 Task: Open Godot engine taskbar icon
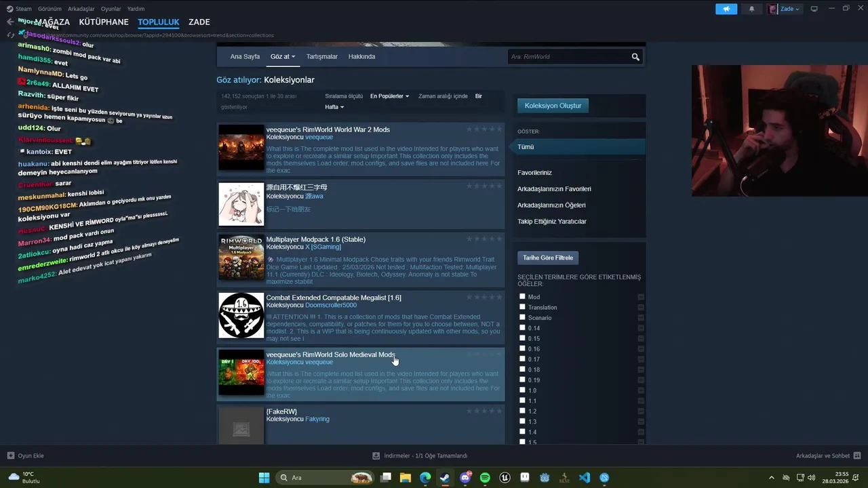545,478
